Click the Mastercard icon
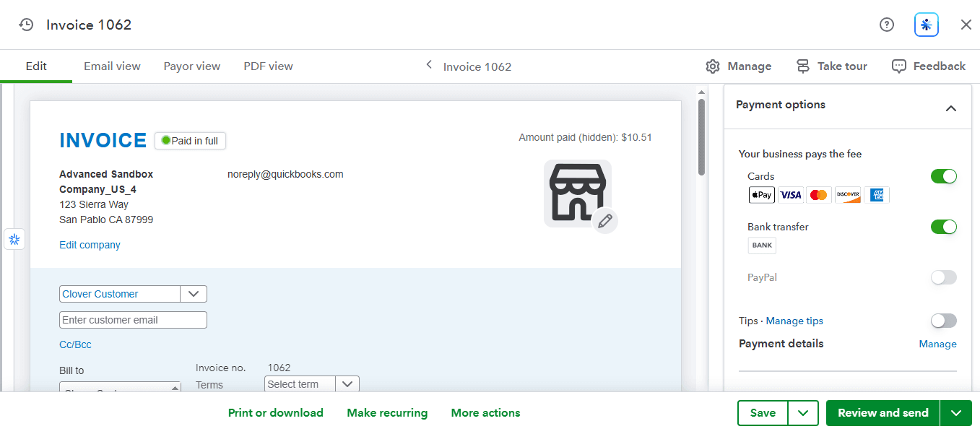This screenshot has width=980, height=434. pyautogui.click(x=818, y=195)
